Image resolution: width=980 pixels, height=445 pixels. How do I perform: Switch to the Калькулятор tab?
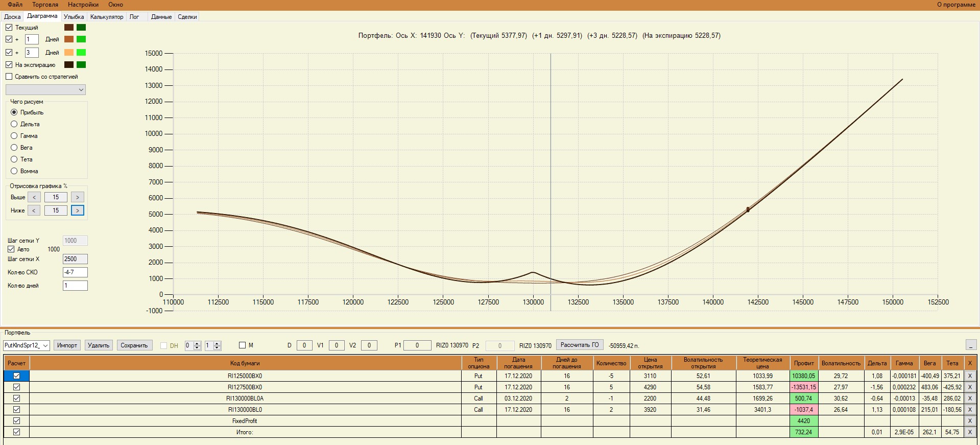coord(107,17)
